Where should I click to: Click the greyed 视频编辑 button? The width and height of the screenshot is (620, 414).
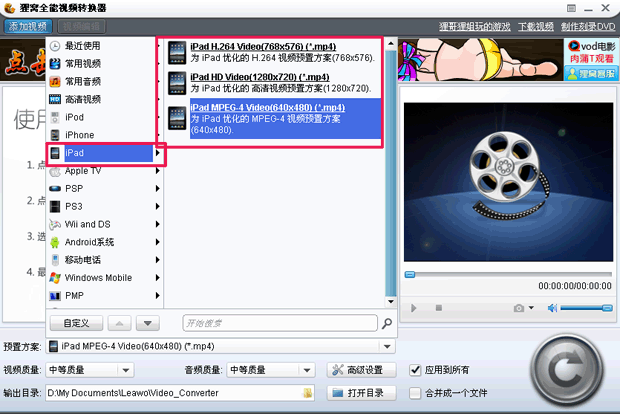coord(81,27)
